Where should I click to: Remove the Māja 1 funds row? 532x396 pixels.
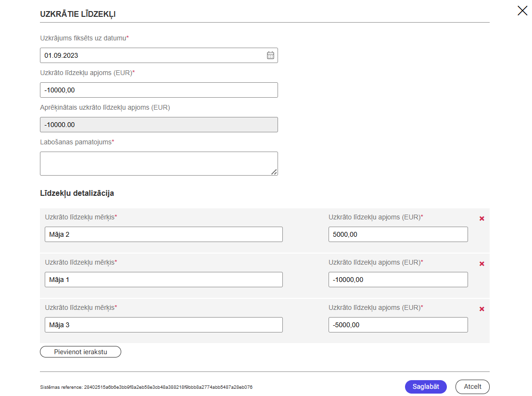click(481, 264)
